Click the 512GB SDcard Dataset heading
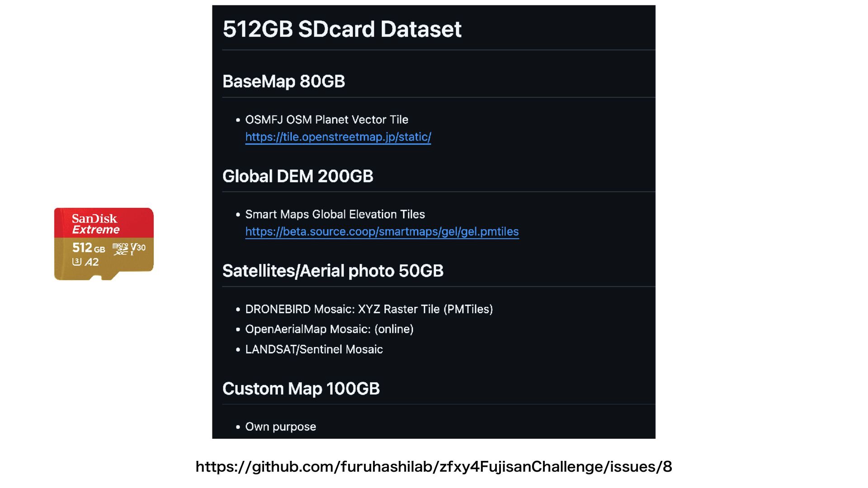This screenshot has height=488, width=868. [342, 29]
